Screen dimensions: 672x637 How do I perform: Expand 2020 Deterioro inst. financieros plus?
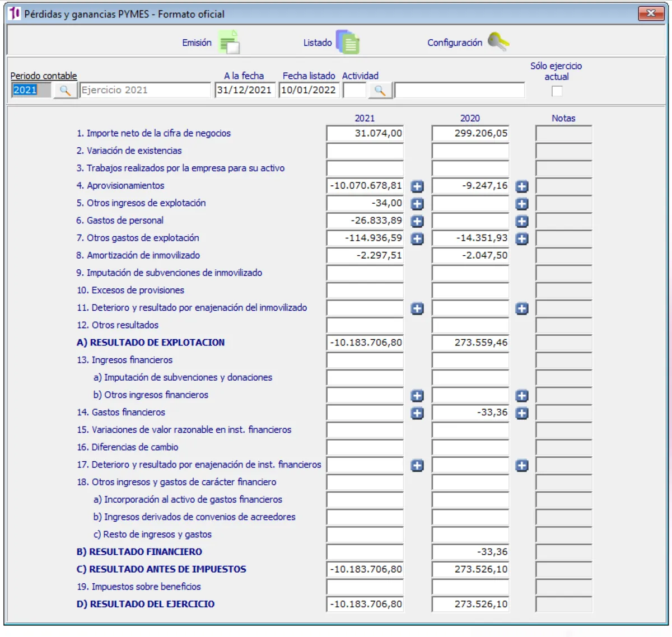tap(522, 465)
